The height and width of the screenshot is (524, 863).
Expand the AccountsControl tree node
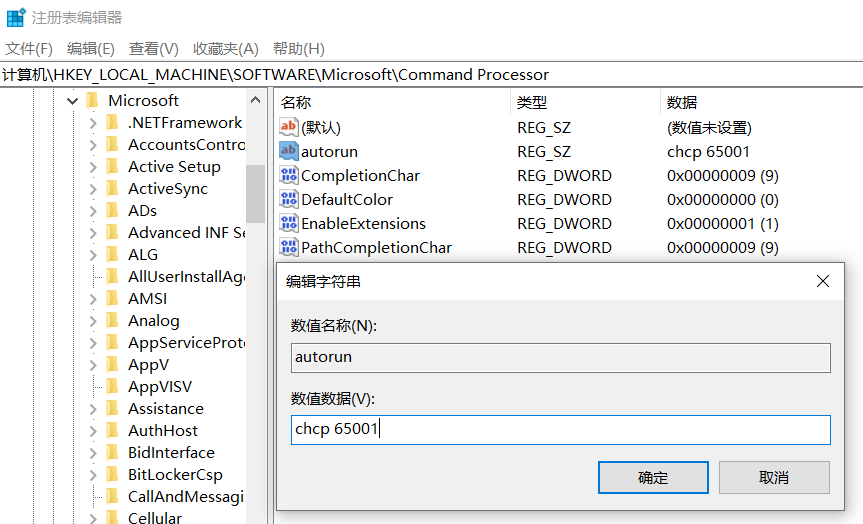[x=93, y=145]
